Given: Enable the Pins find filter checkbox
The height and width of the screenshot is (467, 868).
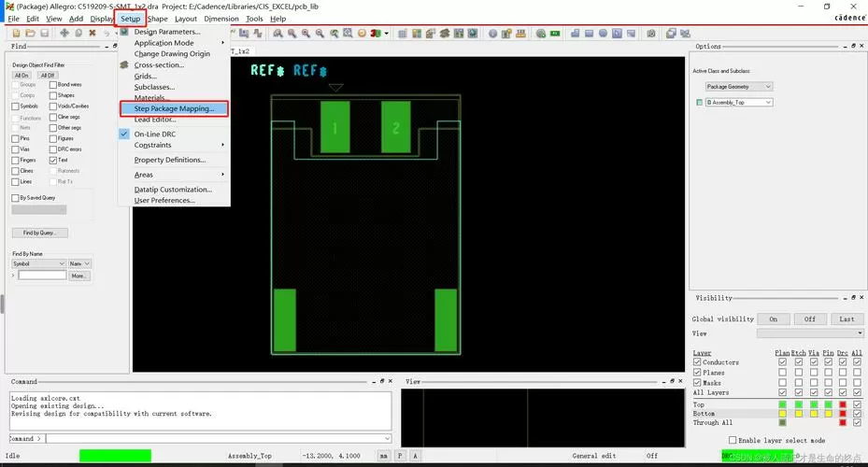Looking at the screenshot, I should [16, 138].
